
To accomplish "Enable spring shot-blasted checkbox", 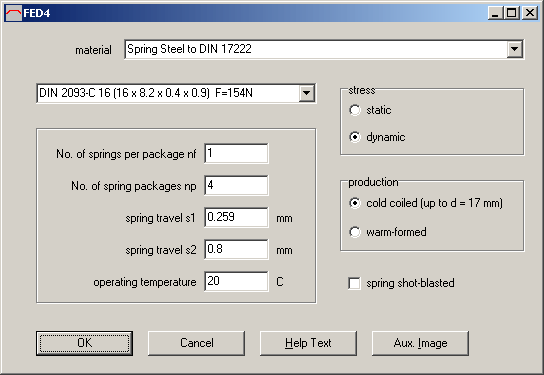I will (354, 283).
